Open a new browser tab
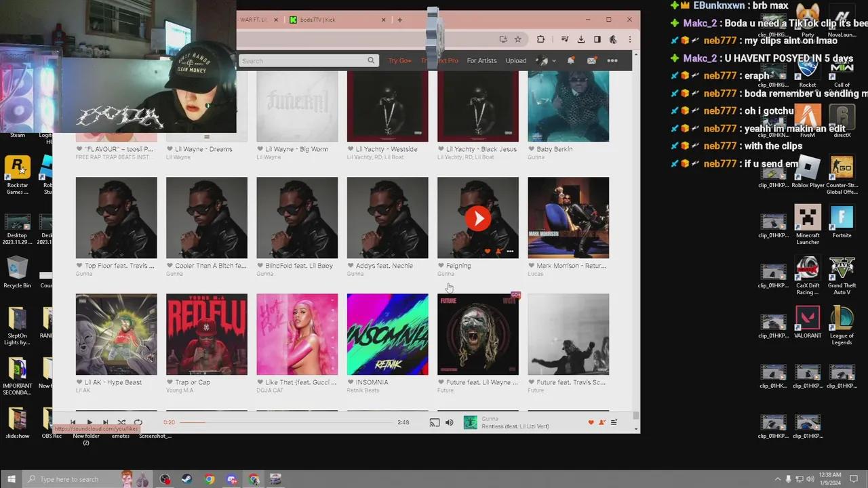868x488 pixels. (399, 20)
